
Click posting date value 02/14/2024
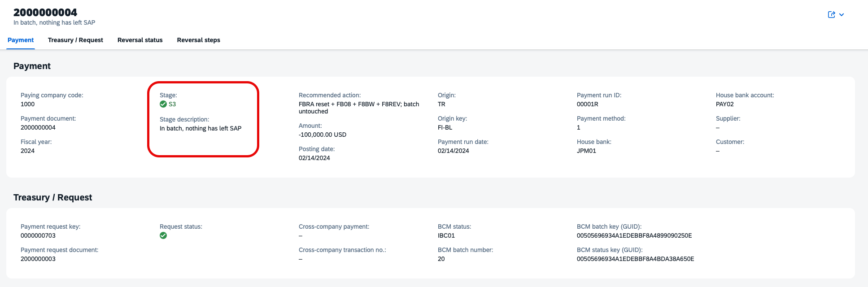(x=314, y=158)
